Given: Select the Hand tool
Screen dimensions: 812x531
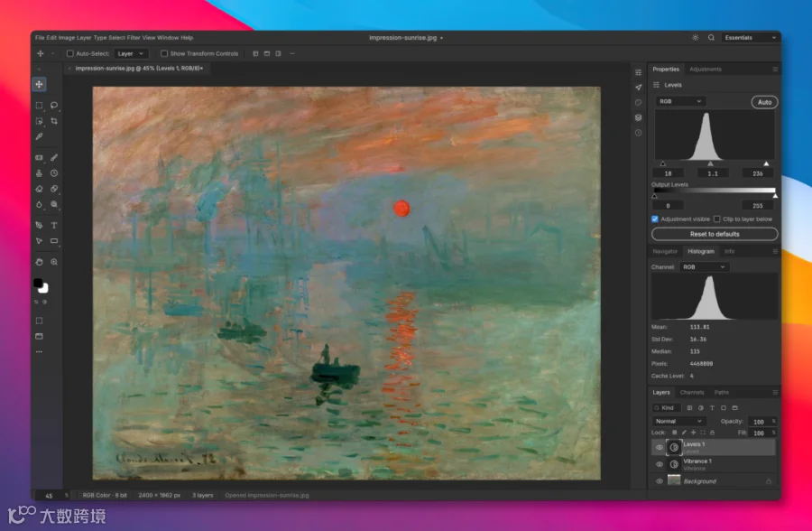Looking at the screenshot, I should [40, 262].
